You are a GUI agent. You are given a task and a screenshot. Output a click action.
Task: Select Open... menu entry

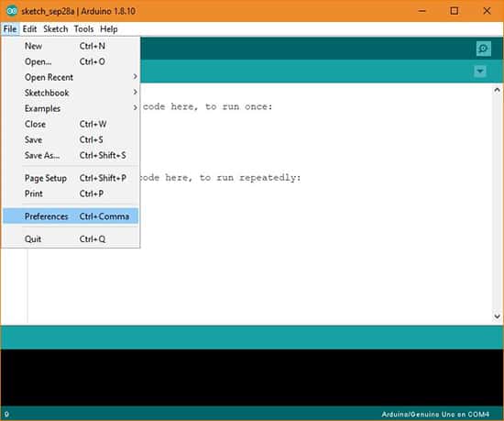pyautogui.click(x=71, y=61)
